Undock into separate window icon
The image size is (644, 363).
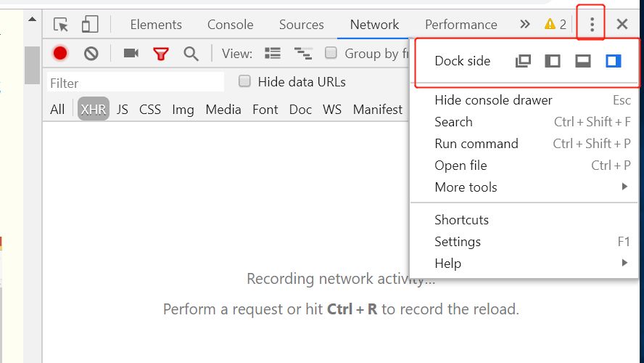click(523, 61)
